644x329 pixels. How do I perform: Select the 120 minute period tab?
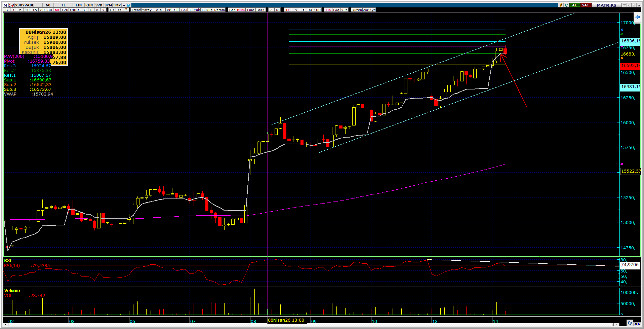65,10
